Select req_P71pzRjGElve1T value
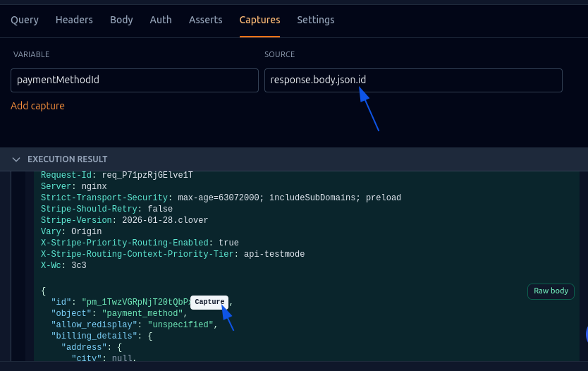The image size is (588, 371). click(x=147, y=175)
